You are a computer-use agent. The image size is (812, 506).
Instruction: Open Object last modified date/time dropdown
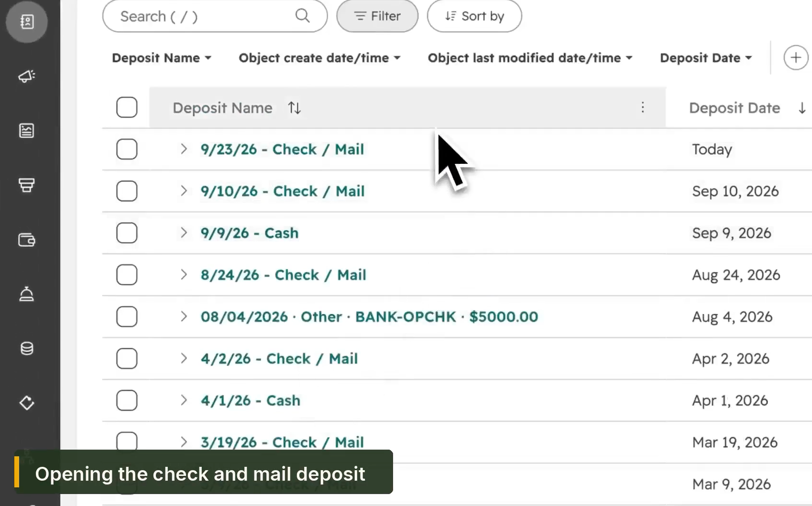(530, 58)
